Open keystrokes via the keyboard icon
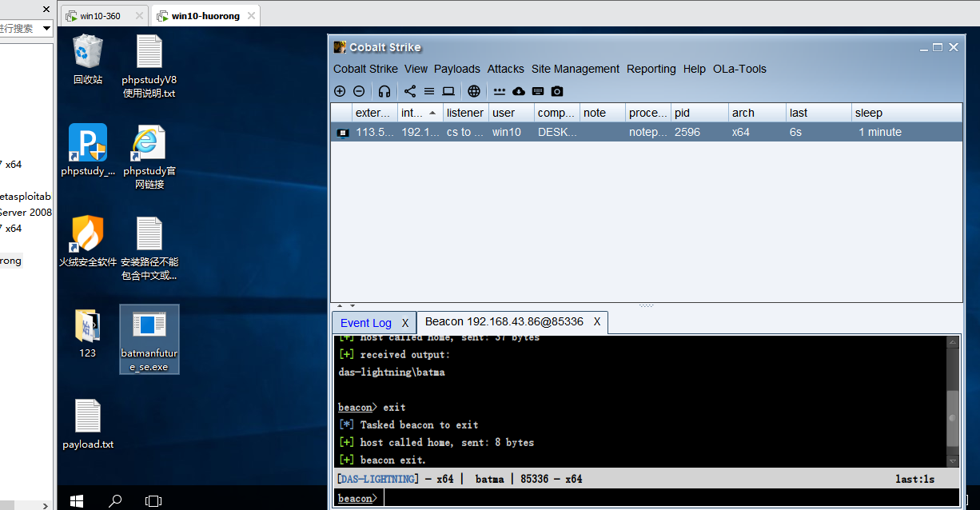 click(x=538, y=91)
